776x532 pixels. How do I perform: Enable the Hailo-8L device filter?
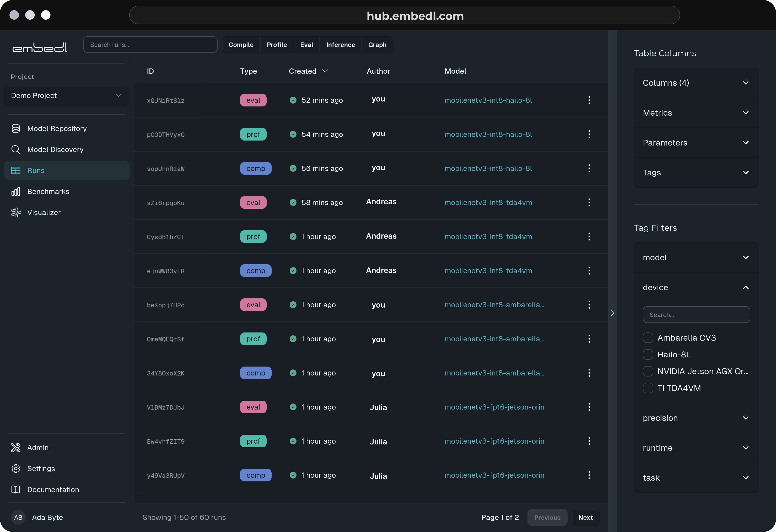pos(648,354)
